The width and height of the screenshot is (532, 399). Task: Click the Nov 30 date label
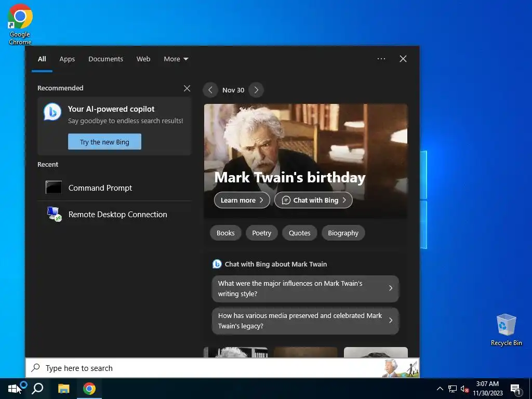tap(233, 90)
